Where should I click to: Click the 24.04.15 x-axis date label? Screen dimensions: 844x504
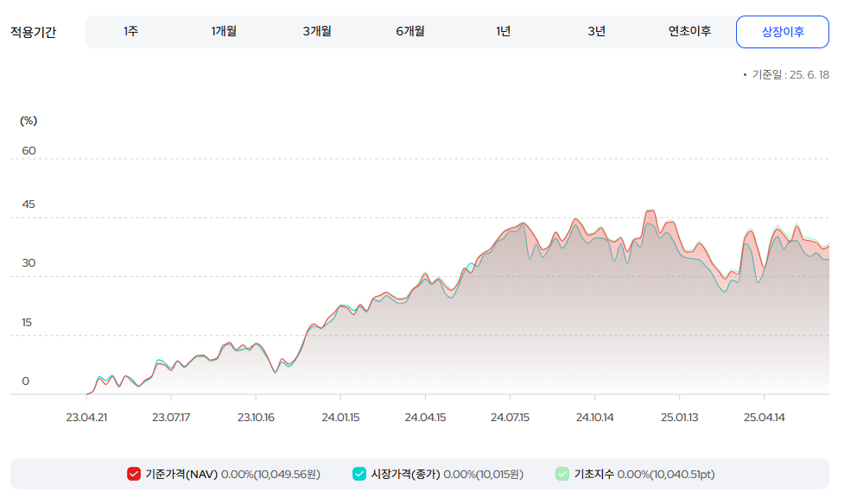pos(425,418)
